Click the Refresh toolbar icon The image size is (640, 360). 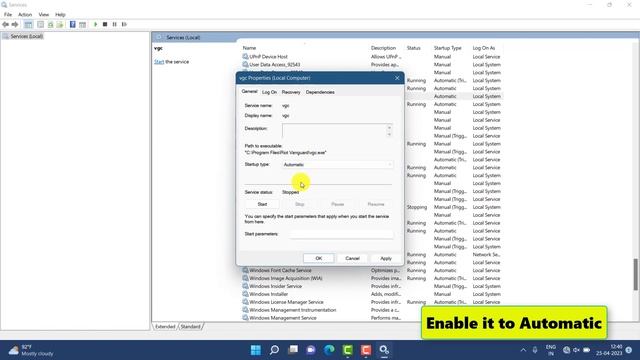[50, 24]
